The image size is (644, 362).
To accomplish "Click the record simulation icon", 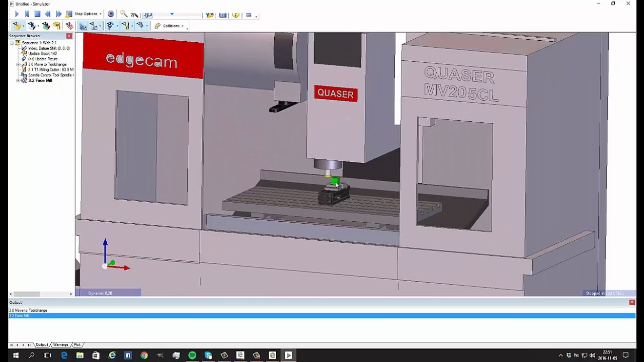I will [x=111, y=14].
